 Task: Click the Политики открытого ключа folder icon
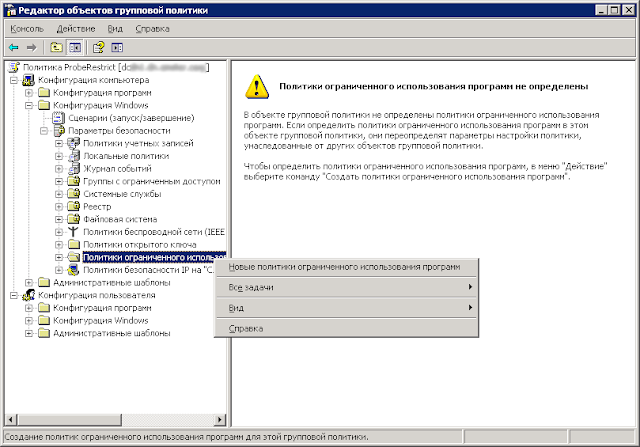click(x=74, y=245)
